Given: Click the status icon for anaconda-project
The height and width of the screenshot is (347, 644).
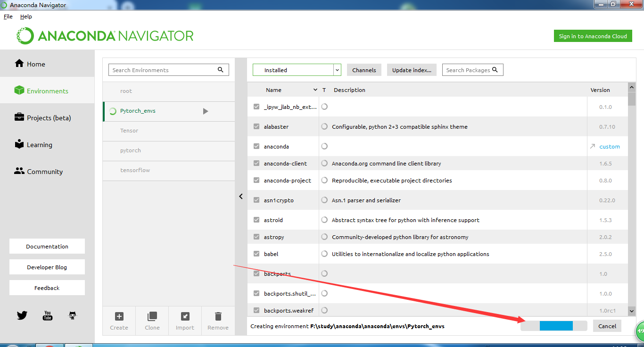Looking at the screenshot, I should [324, 180].
